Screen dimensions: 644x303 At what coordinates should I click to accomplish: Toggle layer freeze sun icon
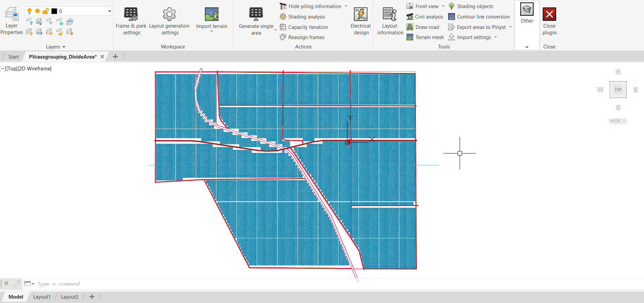[x=37, y=11]
